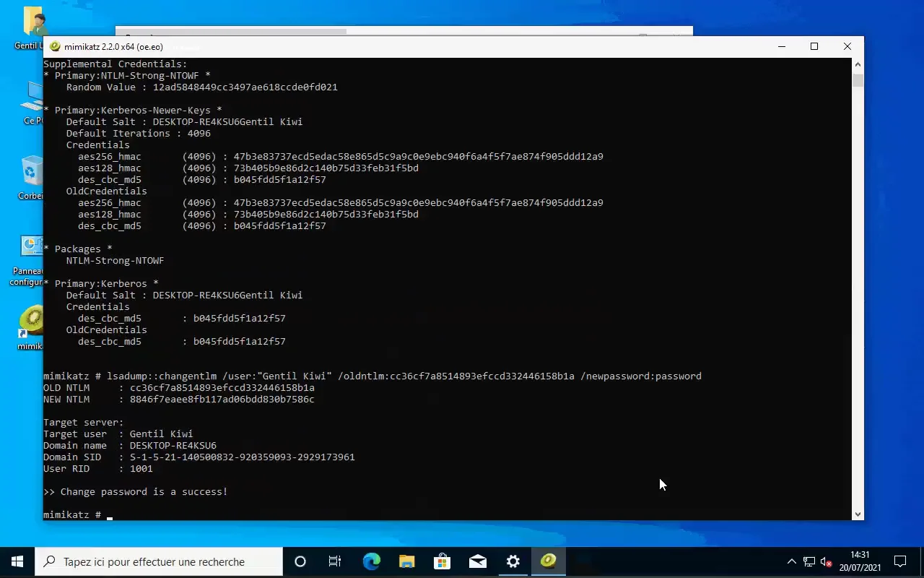Click the '* Primary:Kerberos-Newer-Keys *' header line

pyautogui.click(x=133, y=111)
